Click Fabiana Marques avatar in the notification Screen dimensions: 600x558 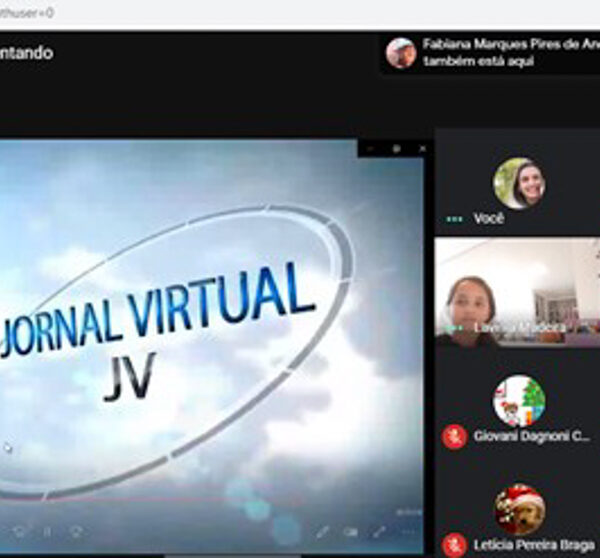point(401,53)
